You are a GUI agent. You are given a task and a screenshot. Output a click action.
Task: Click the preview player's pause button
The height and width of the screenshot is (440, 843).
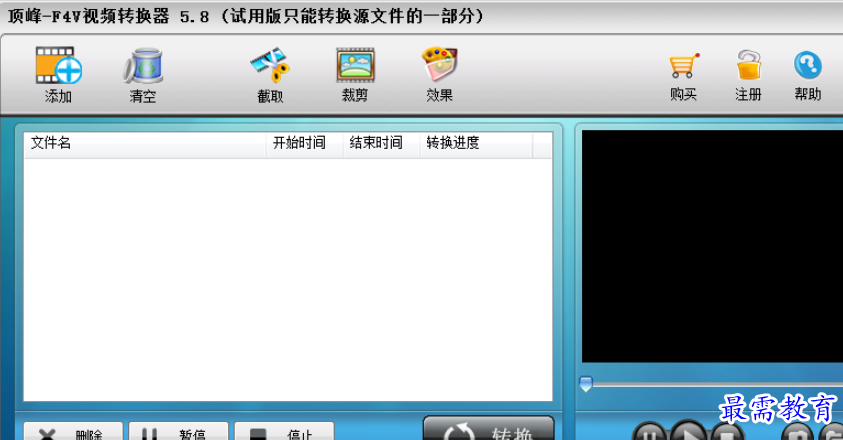[x=649, y=432]
